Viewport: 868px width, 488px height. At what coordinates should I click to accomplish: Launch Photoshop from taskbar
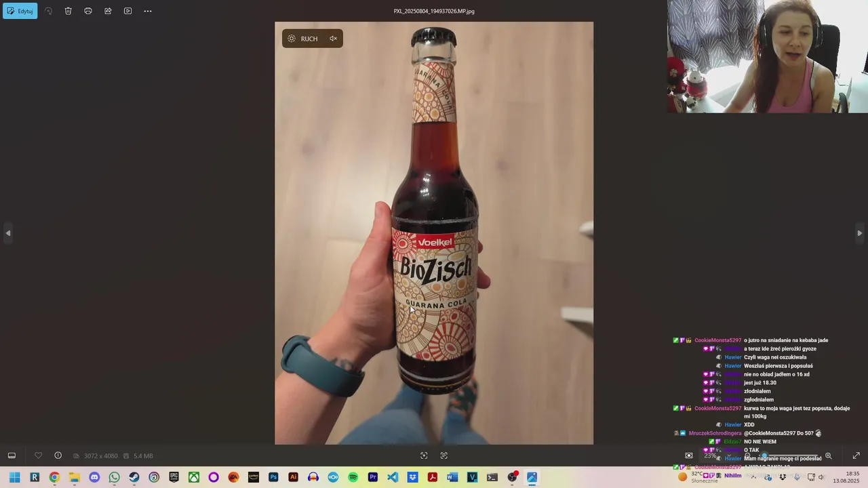pos(273,477)
